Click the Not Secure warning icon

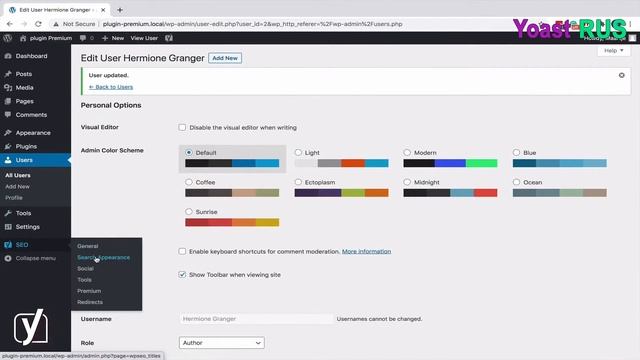click(56, 24)
